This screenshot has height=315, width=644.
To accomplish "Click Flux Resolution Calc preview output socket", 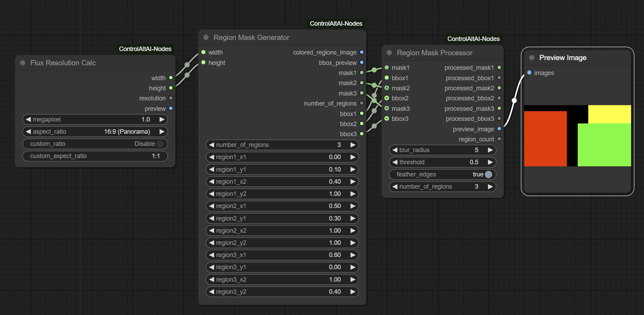I will click(x=171, y=108).
